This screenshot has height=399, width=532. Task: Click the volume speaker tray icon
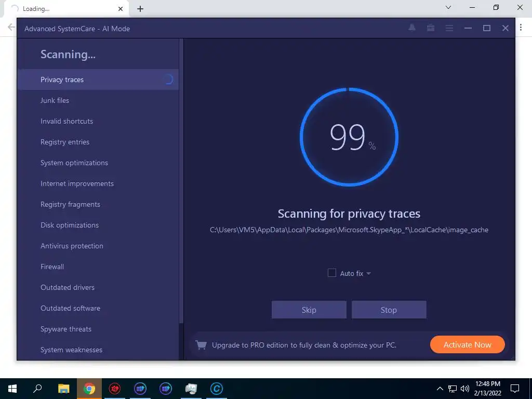pyautogui.click(x=465, y=389)
